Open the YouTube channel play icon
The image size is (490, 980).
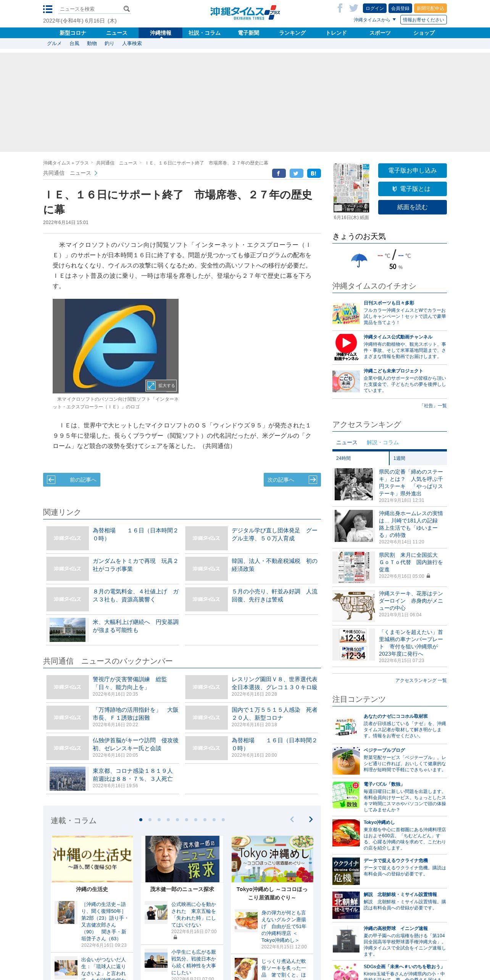pyautogui.click(x=346, y=347)
